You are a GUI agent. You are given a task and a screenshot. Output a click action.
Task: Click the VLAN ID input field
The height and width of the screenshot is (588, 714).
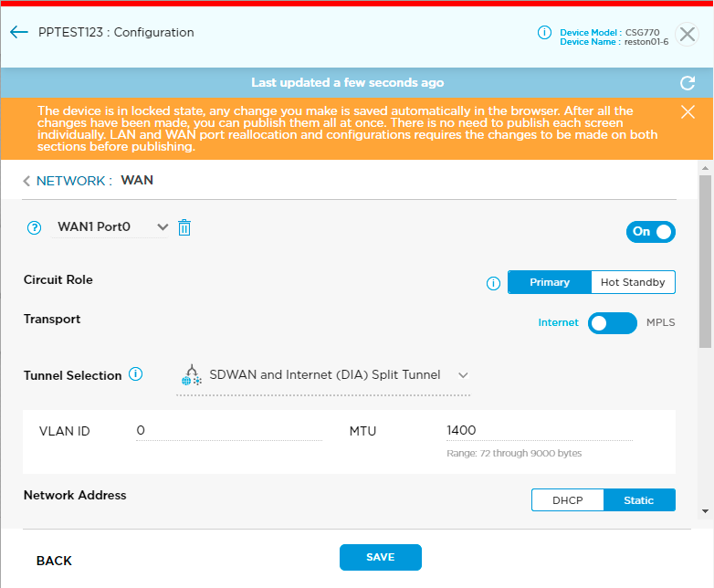[x=229, y=431]
